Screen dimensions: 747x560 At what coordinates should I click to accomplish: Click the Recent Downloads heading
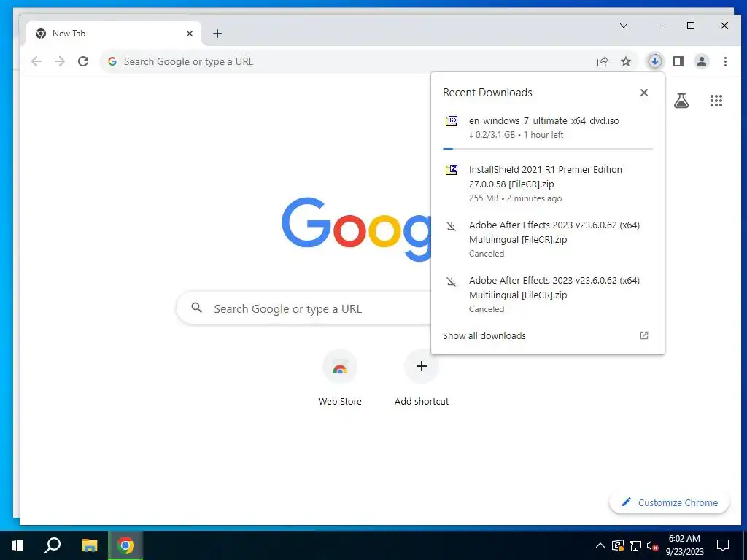click(x=487, y=93)
